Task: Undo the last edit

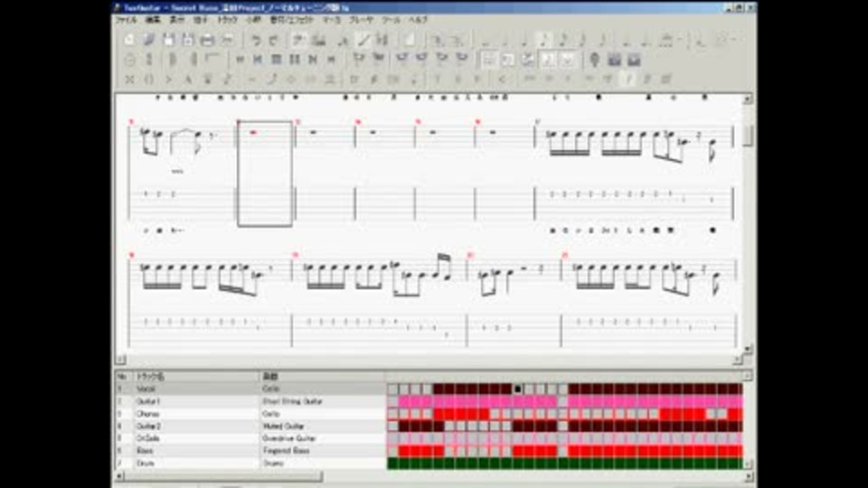Action: tap(255, 40)
